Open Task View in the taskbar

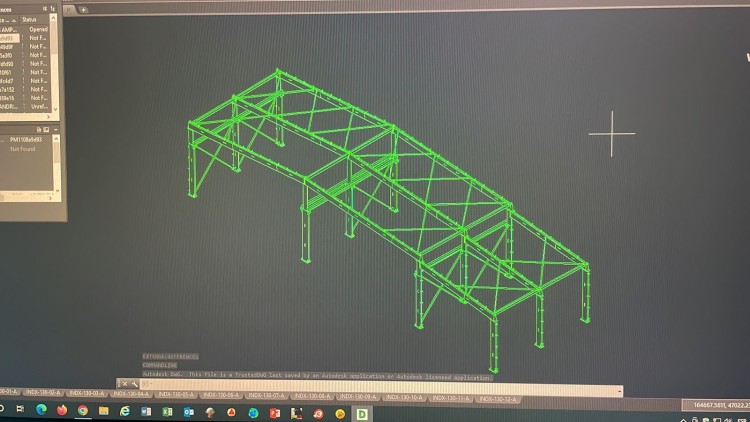[x=20, y=409]
